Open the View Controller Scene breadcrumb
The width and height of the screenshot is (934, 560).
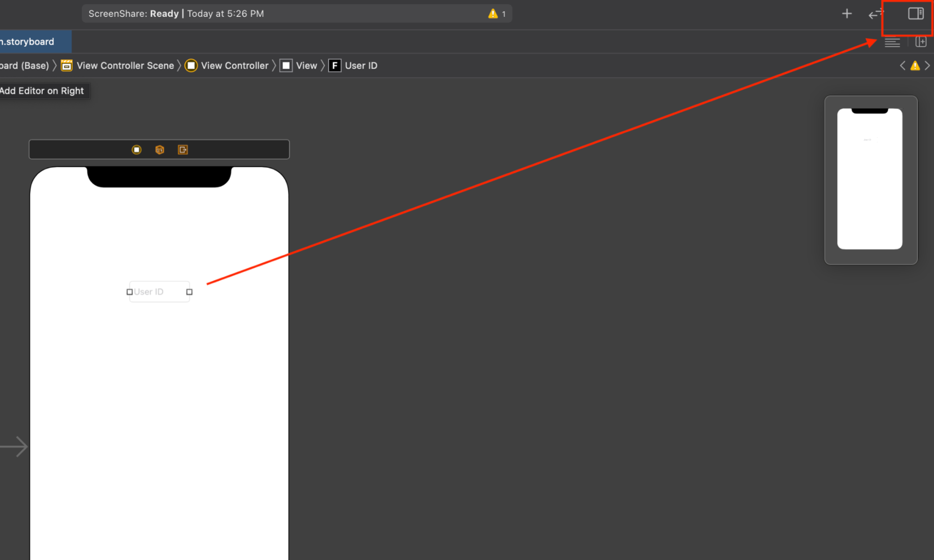point(125,66)
